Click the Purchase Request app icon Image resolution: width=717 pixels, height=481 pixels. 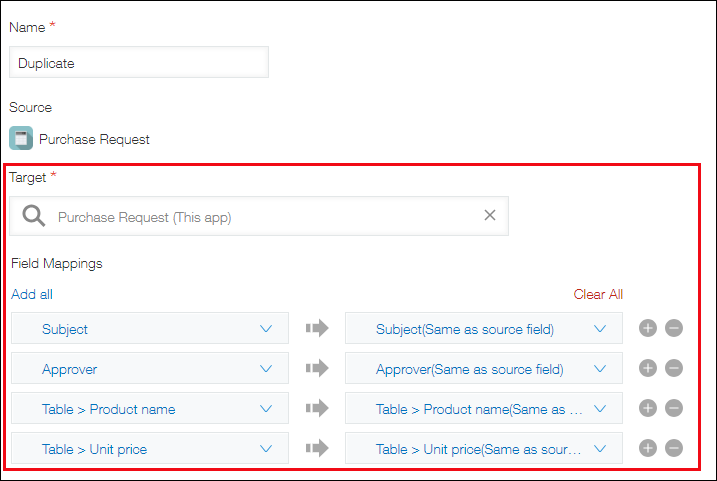20,138
